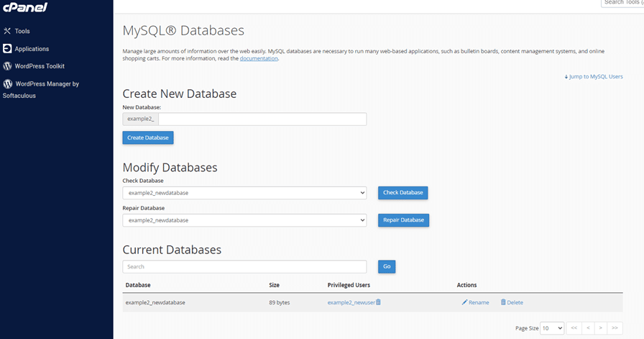Screen dimensions: 644x339
Task: Click the Current Databases heading
Action: [x=172, y=250]
